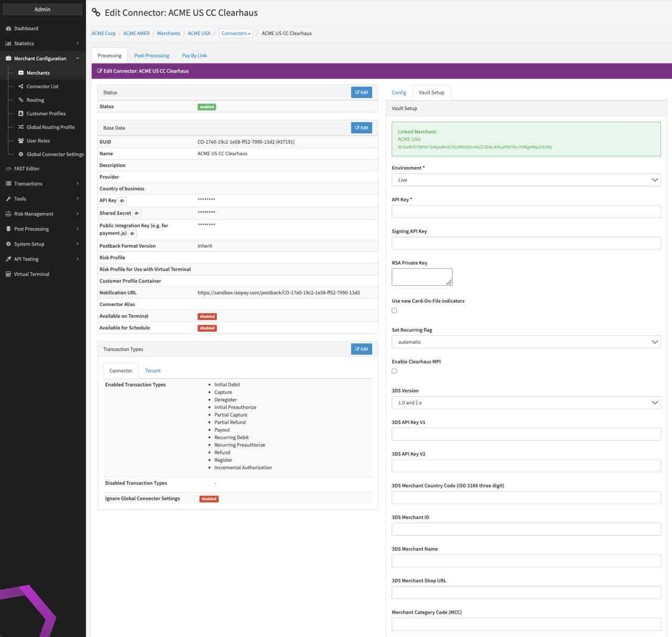Click the Dashboard icon in sidebar
Viewport: 672px width, 637px height.
(8, 28)
